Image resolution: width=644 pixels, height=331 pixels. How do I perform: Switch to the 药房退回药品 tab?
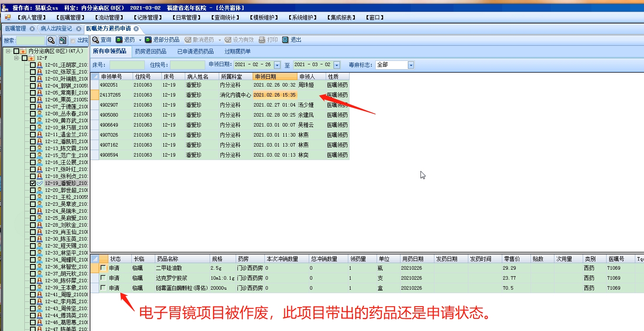tap(150, 51)
